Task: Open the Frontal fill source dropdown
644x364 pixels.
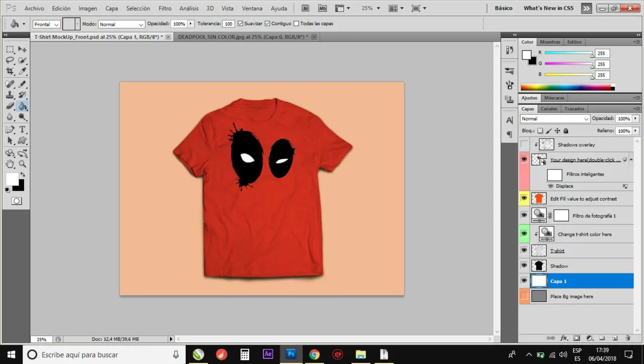Action: [46, 24]
